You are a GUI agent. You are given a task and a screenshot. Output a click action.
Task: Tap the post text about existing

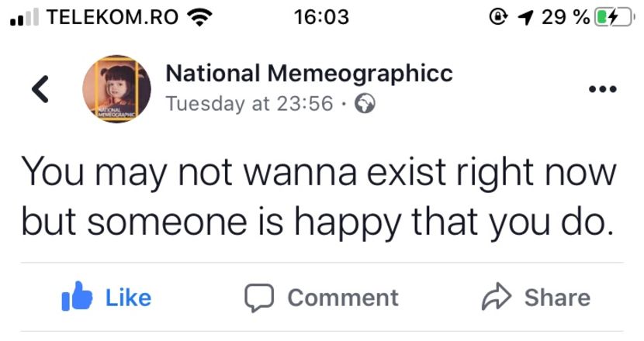(319, 195)
